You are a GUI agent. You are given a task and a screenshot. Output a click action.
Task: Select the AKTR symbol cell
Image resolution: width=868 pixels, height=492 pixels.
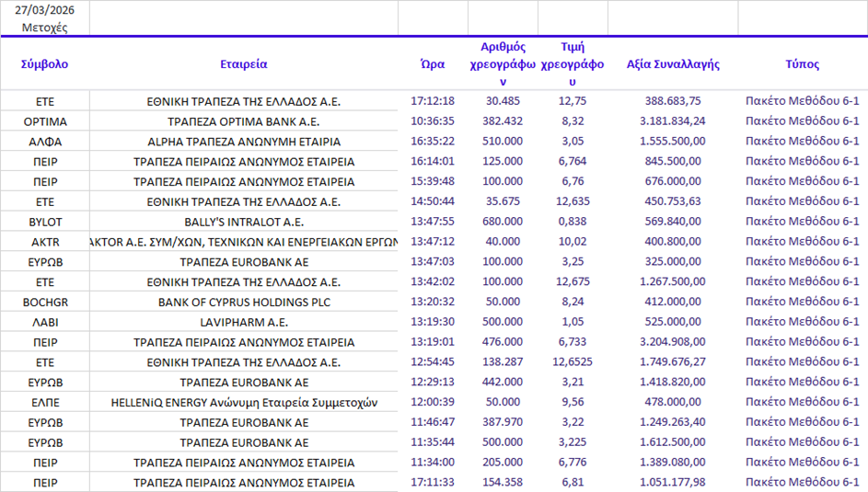(45, 242)
